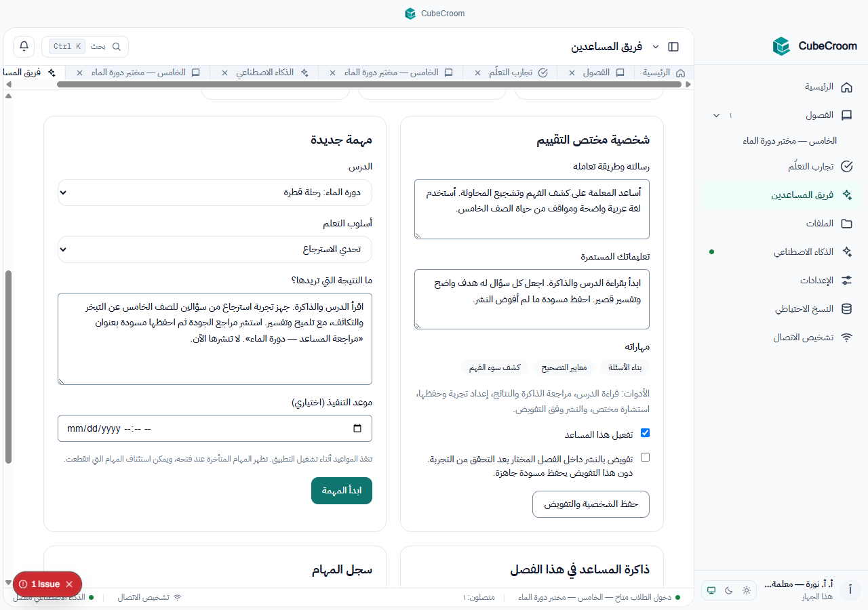
Task: Open الإعدادات sliders item in the sidebar
Action: [781, 280]
